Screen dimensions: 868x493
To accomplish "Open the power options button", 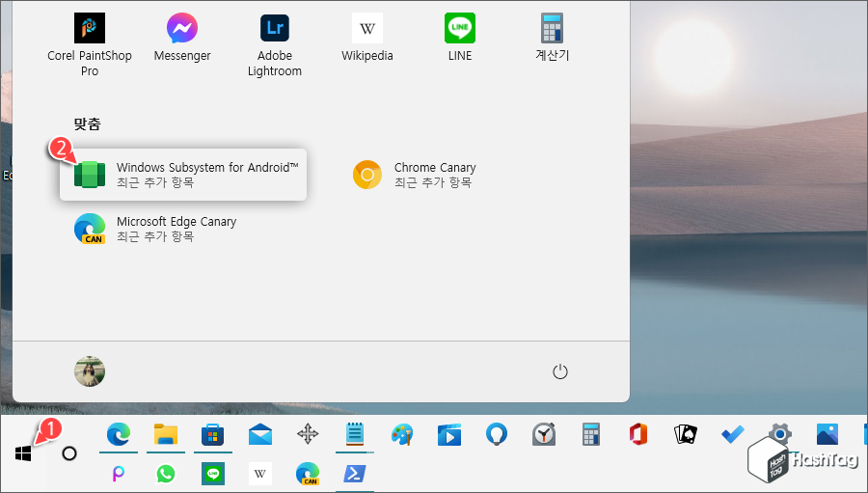I will pyautogui.click(x=560, y=371).
